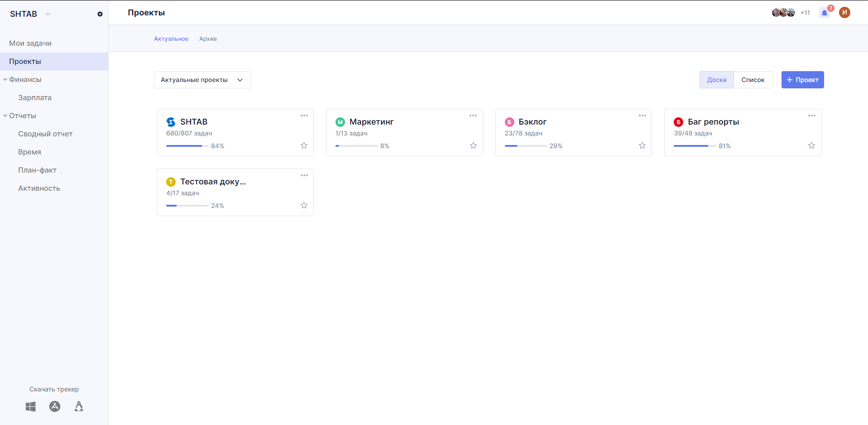Expand the +11 more members list

[805, 13]
